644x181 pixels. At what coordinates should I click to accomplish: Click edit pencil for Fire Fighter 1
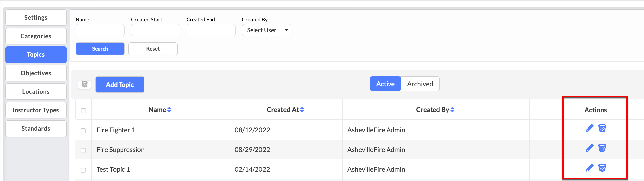[589, 128]
